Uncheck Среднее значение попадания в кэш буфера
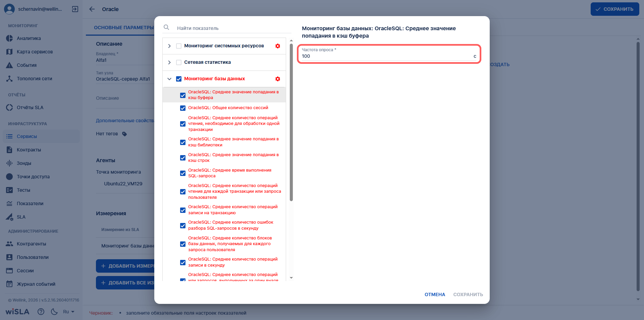The height and width of the screenshot is (320, 644). pyautogui.click(x=183, y=95)
